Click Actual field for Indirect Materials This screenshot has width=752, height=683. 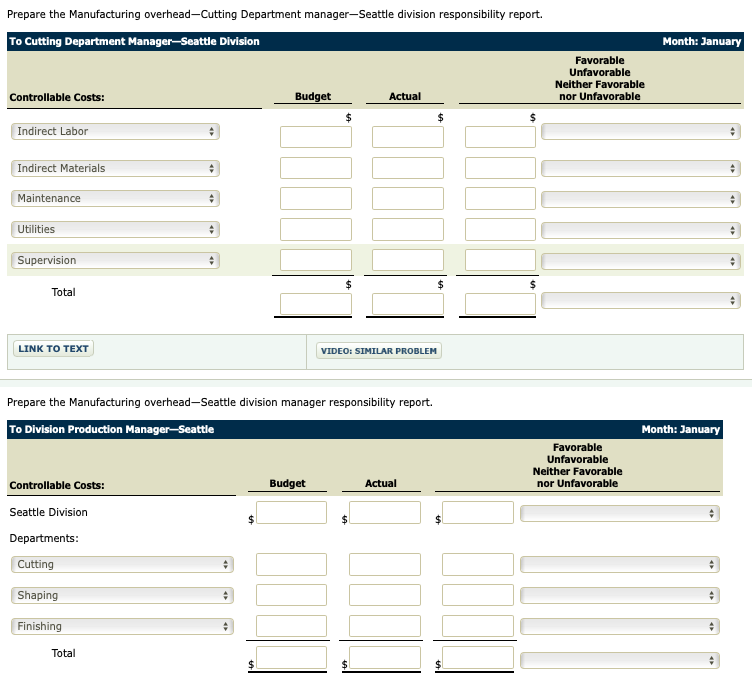tap(408, 168)
